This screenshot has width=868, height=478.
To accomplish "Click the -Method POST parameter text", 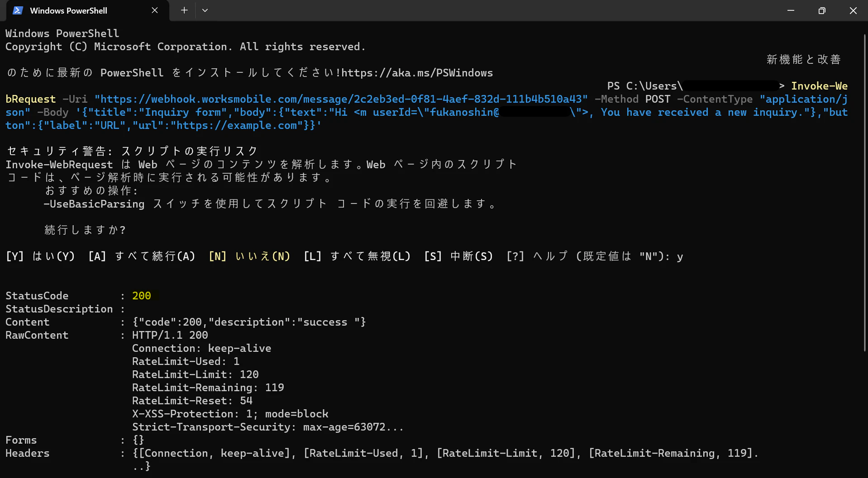I will pyautogui.click(x=633, y=99).
